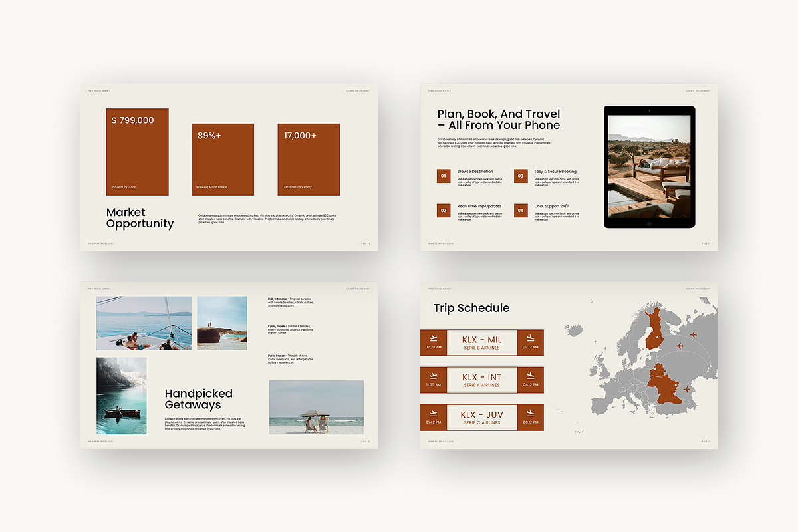
Task: Click the Chat Support 24/7 feature title
Action: pyautogui.click(x=551, y=206)
